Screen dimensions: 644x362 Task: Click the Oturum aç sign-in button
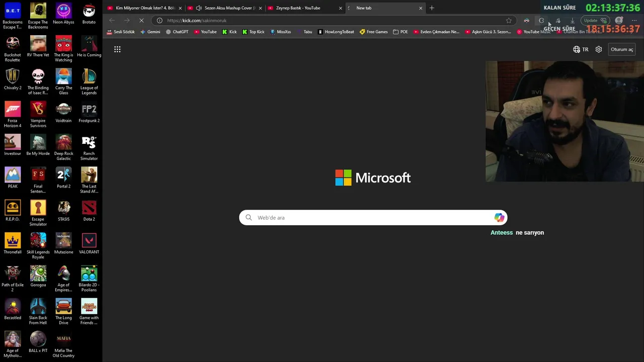click(622, 49)
